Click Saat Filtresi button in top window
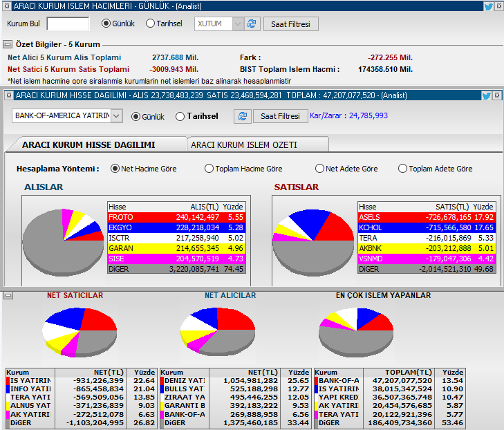 [291, 24]
